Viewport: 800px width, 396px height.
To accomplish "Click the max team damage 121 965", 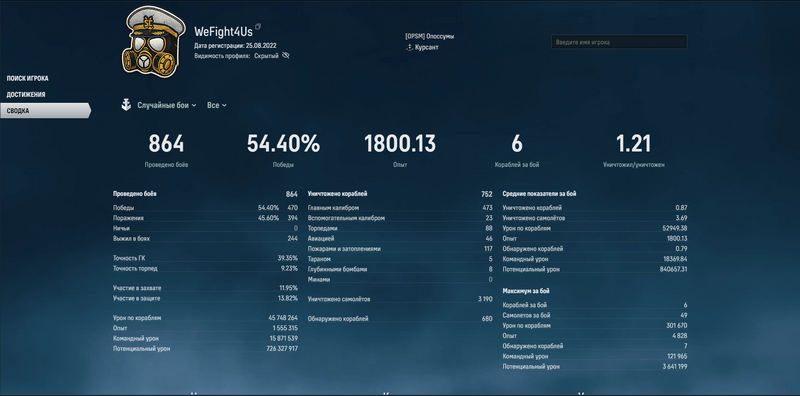I will point(677,356).
